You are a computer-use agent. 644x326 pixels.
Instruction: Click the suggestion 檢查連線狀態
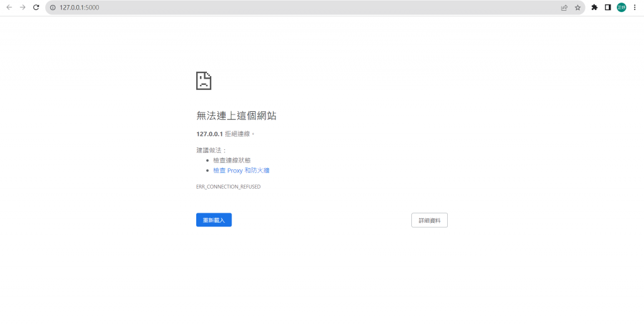pyautogui.click(x=231, y=160)
